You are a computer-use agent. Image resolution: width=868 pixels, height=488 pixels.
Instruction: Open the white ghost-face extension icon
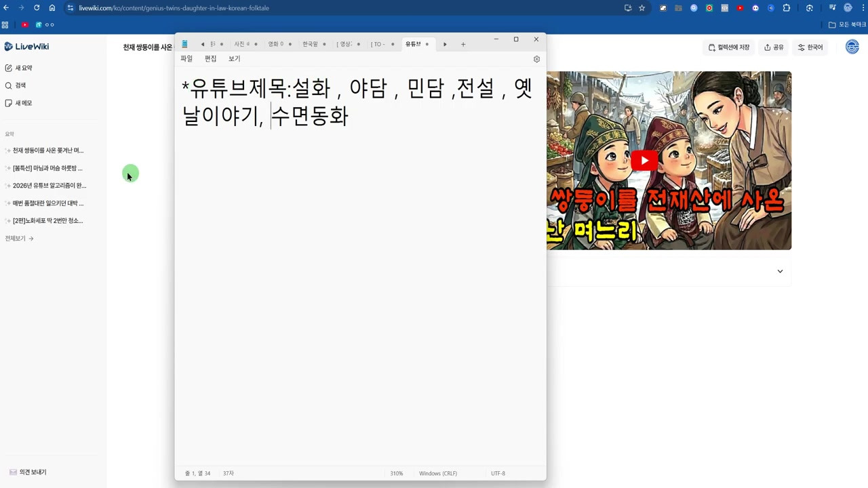pos(755,8)
